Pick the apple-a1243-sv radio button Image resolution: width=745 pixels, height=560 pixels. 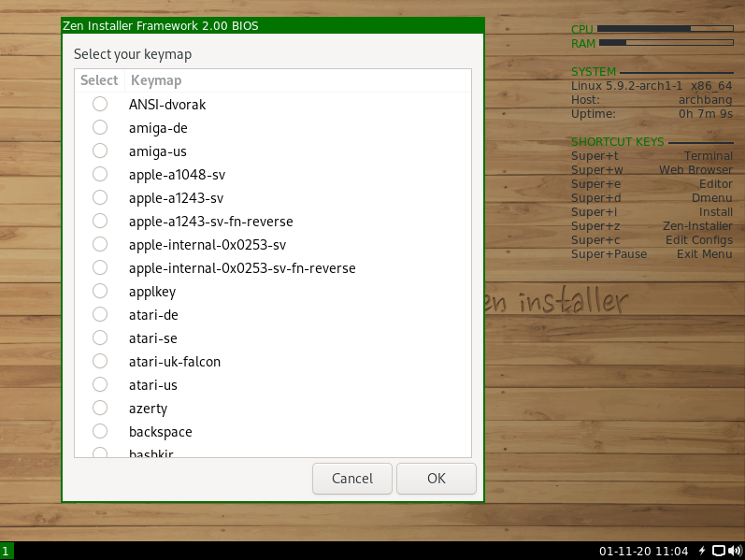coord(100,197)
